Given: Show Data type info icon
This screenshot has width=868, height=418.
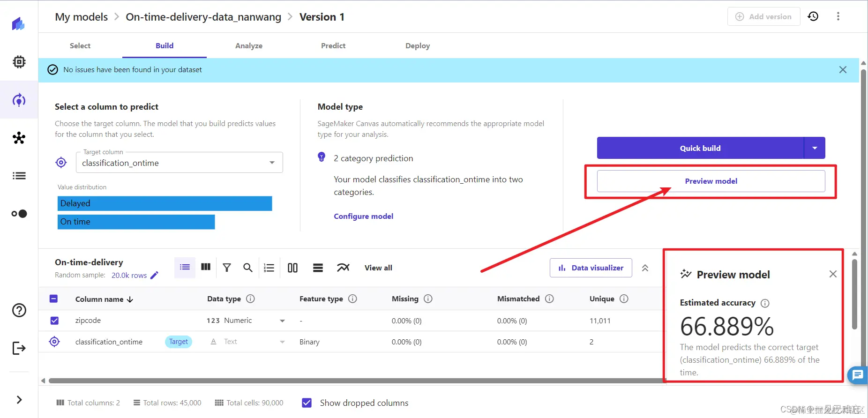Looking at the screenshot, I should click(250, 299).
